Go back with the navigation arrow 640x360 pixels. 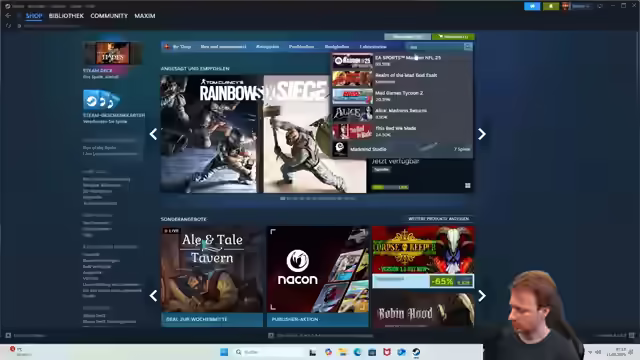pos(8,16)
